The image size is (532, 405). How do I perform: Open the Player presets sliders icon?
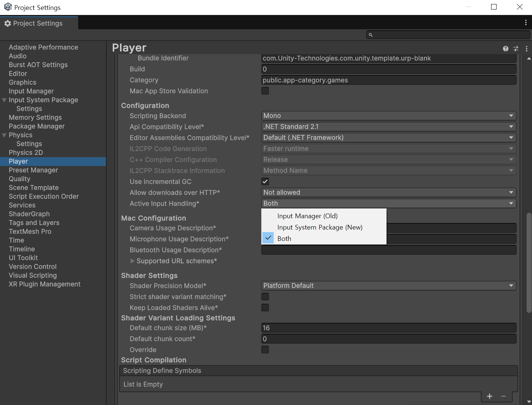(x=516, y=49)
